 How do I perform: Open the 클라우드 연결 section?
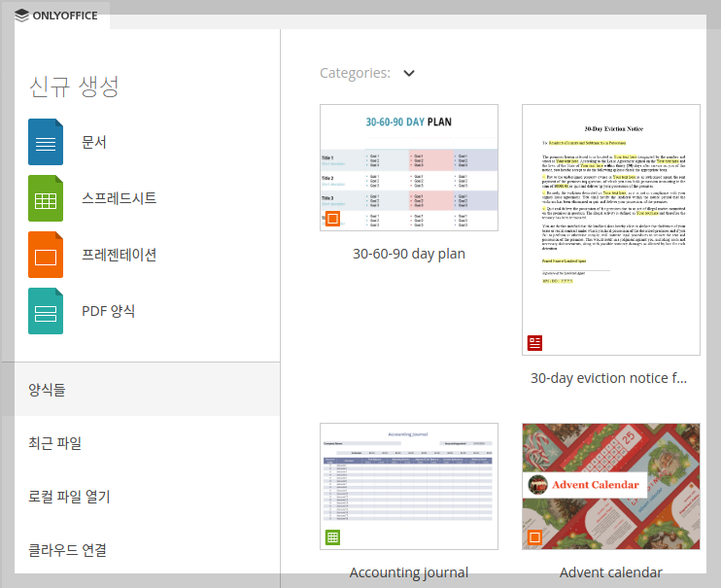pyautogui.click(x=141, y=550)
